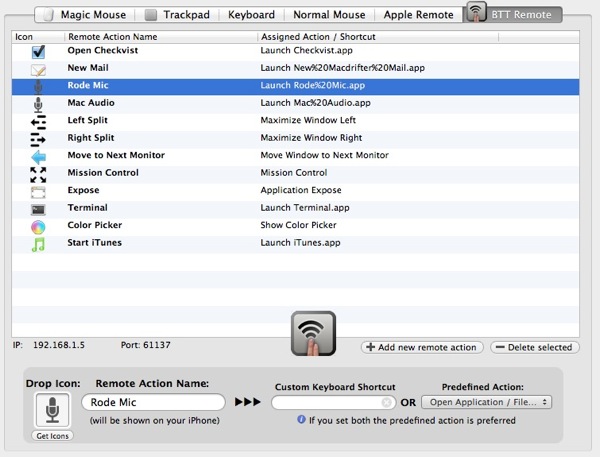Click the Mission Control four-arrows icon
The height and width of the screenshot is (457, 600).
pyautogui.click(x=38, y=175)
